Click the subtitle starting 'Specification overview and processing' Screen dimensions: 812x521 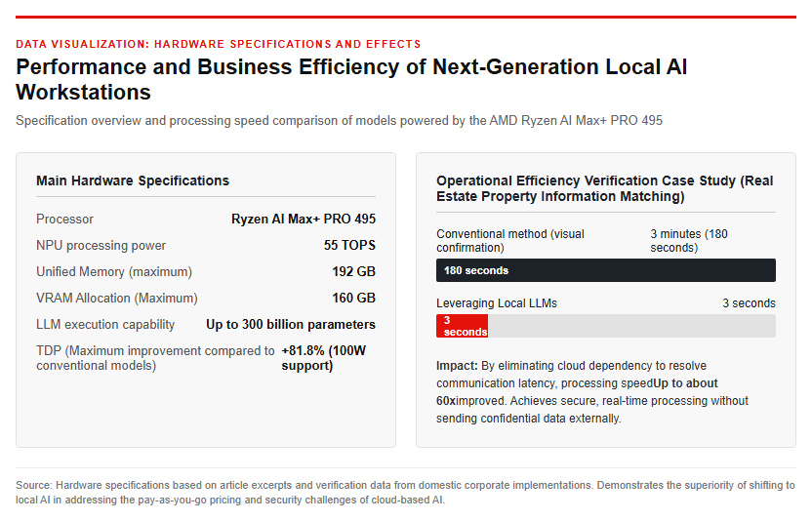pyautogui.click(x=339, y=121)
